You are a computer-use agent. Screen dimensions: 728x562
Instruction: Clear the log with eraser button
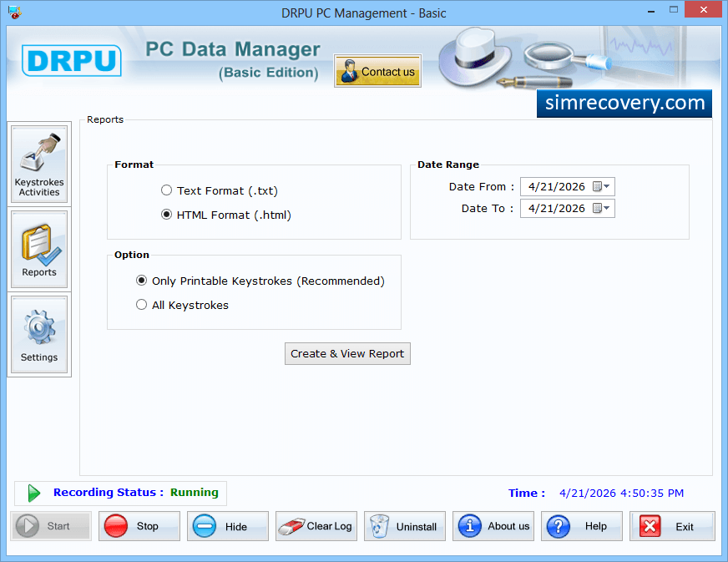coord(316,526)
